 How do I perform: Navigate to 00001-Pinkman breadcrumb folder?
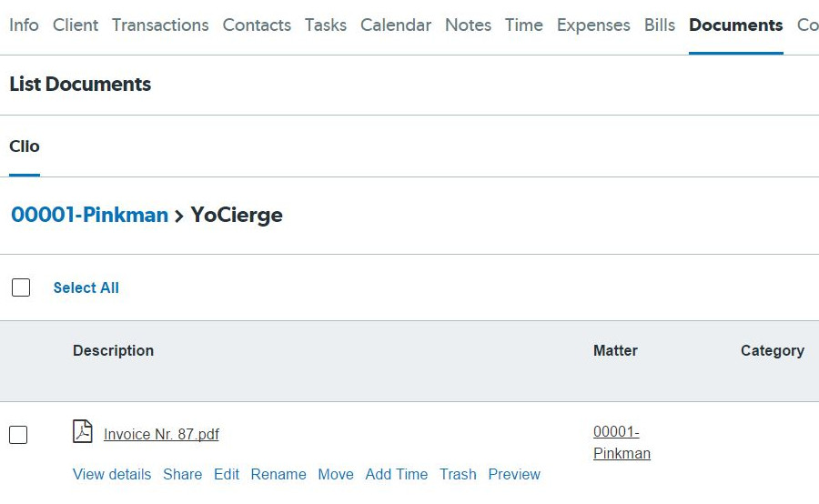[89, 215]
